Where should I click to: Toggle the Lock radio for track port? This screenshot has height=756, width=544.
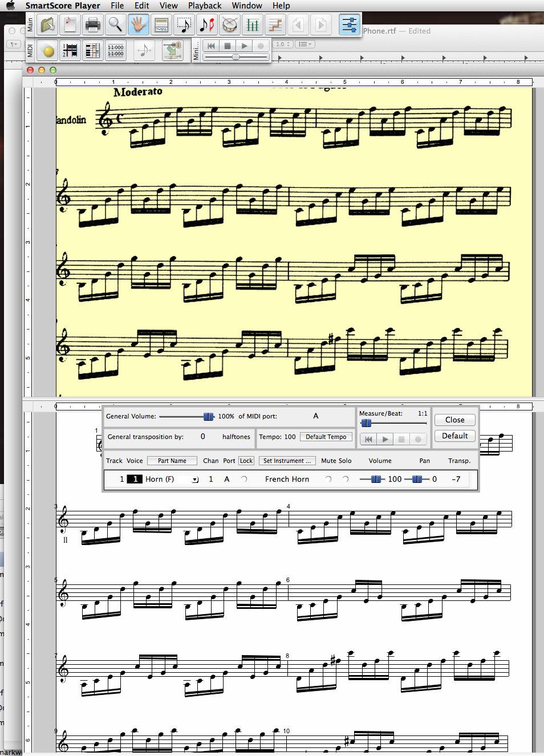(x=244, y=479)
